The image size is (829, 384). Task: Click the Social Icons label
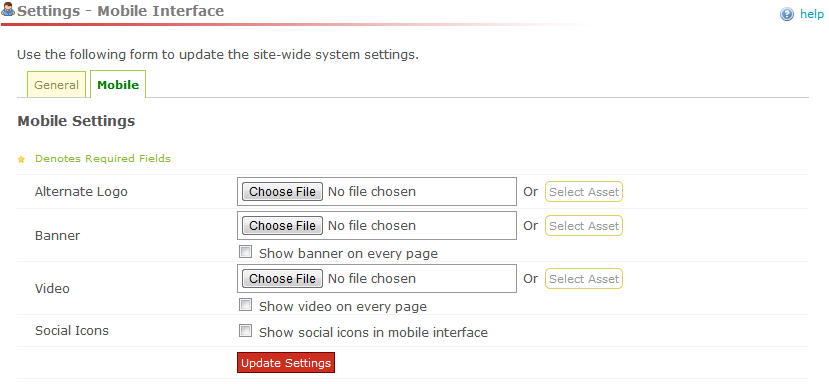(x=72, y=331)
